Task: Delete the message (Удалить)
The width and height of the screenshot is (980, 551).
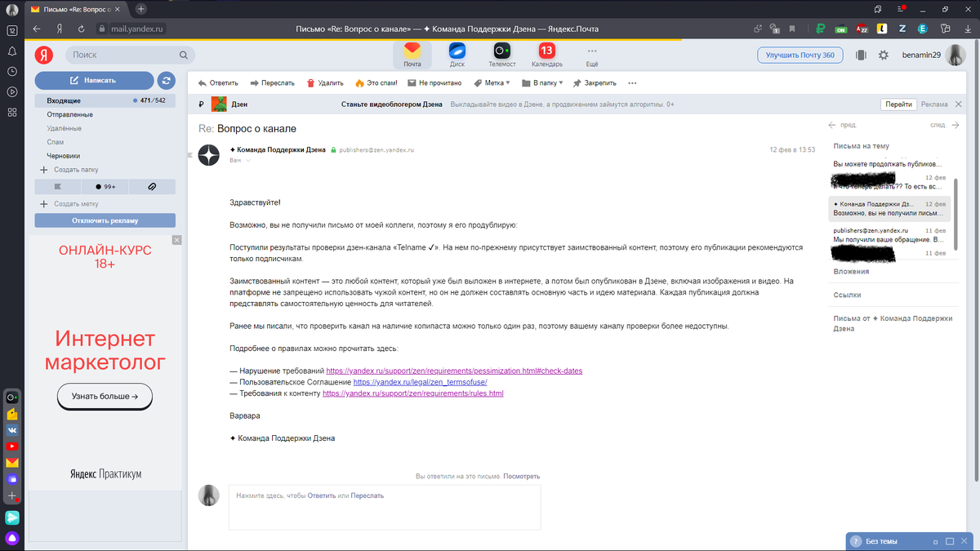Action: coord(325,82)
